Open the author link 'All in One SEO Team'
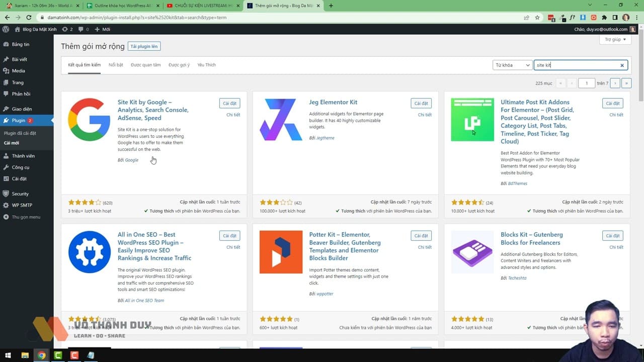This screenshot has height=362, width=644. coord(144,301)
